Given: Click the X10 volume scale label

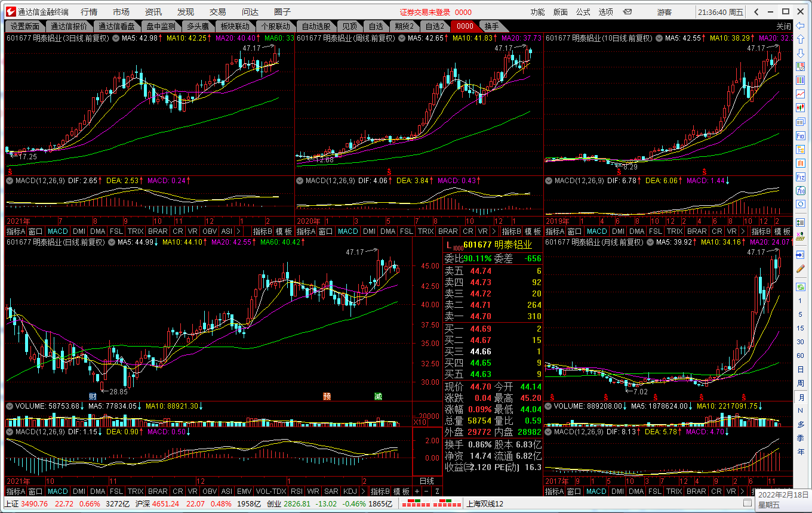Looking at the screenshot, I should (420, 422).
